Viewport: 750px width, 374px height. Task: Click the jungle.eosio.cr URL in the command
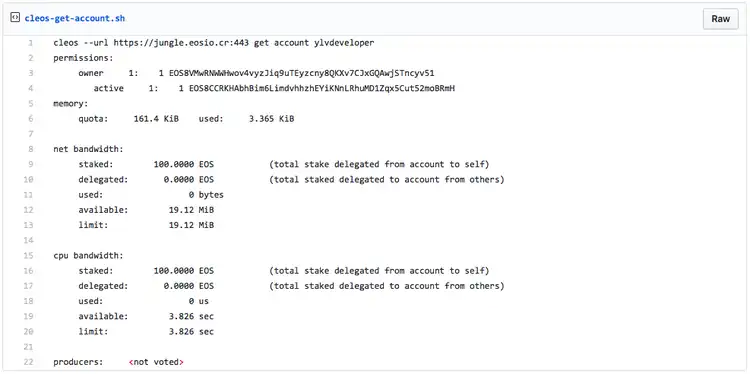181,43
